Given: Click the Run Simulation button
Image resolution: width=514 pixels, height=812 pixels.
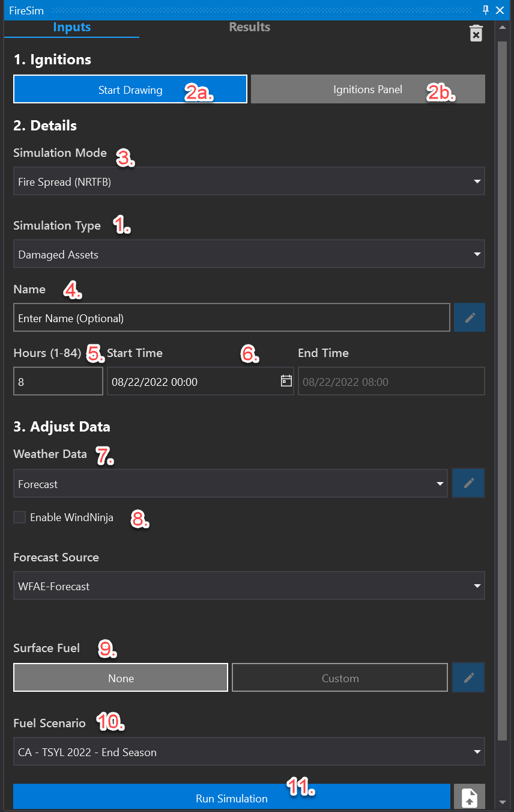Looking at the screenshot, I should tap(232, 798).
